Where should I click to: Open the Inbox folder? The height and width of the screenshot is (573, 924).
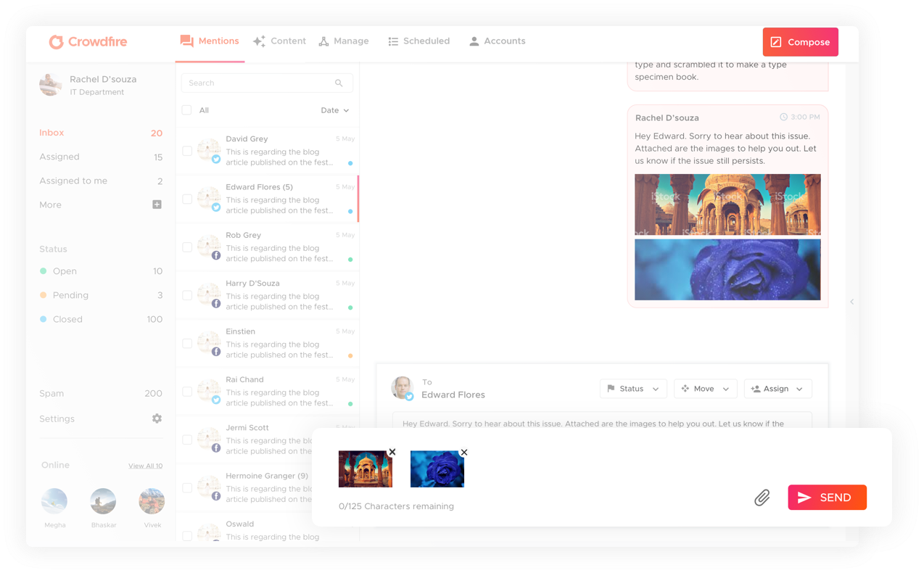pyautogui.click(x=101, y=133)
